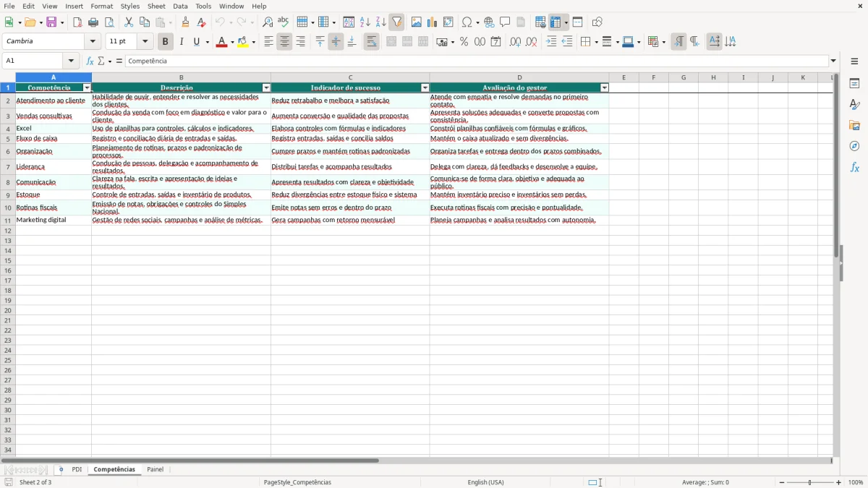Click zoom in plus button
This screenshot has height=488, width=868.
coord(839,482)
